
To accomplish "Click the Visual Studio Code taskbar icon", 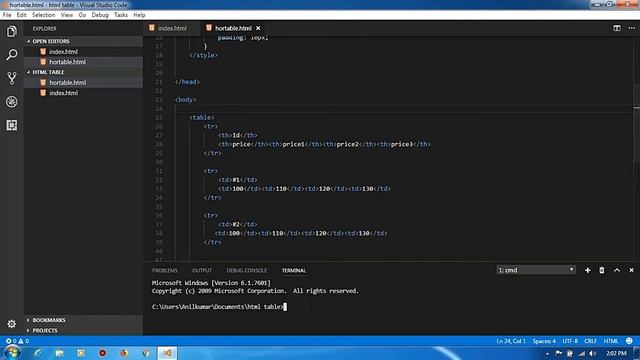I will pos(167,353).
